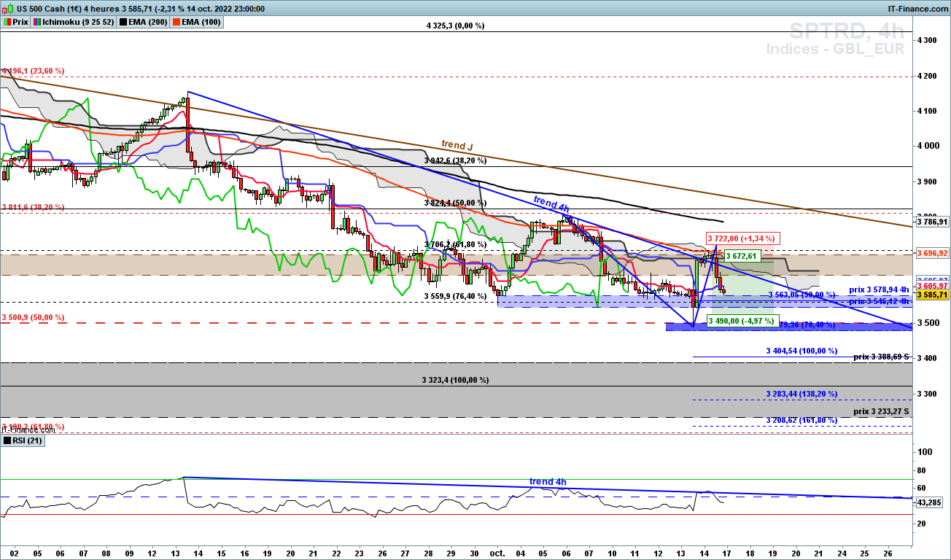Click the '3 559,9 (76,40 %)' Fibonacci label

tap(455, 297)
